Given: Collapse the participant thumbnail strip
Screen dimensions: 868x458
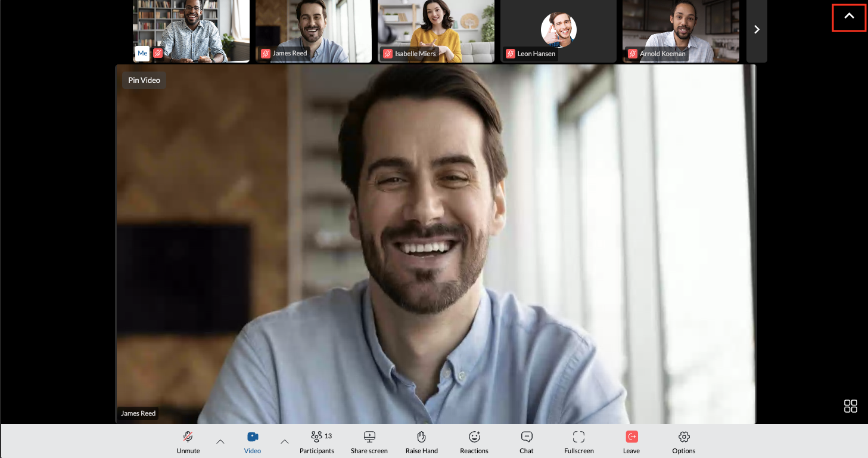Looking at the screenshot, I should point(850,16).
